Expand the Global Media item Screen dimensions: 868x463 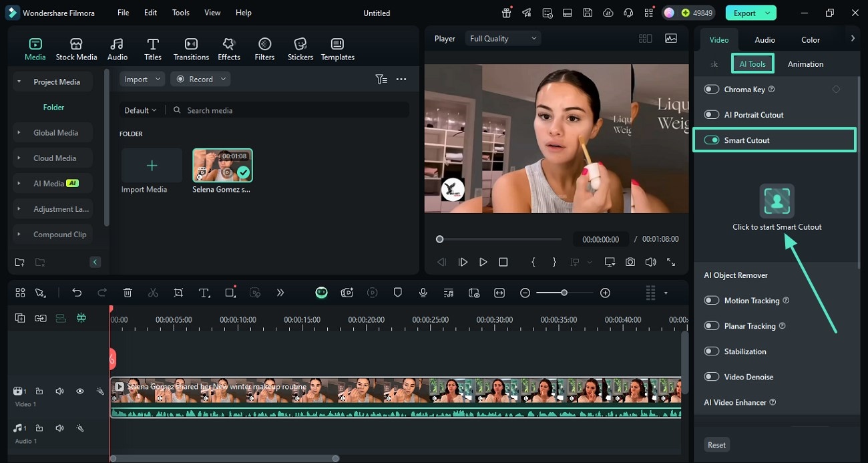[x=19, y=132]
